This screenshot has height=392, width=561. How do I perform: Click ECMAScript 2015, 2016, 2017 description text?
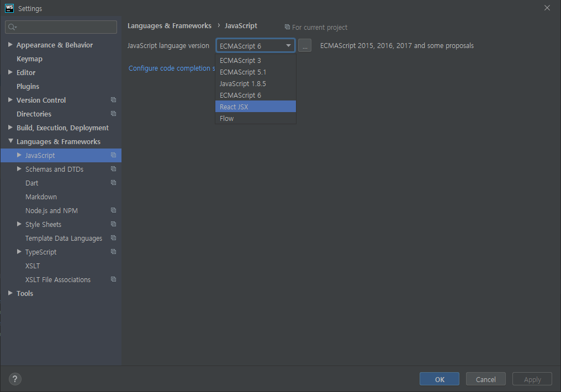[x=397, y=45]
